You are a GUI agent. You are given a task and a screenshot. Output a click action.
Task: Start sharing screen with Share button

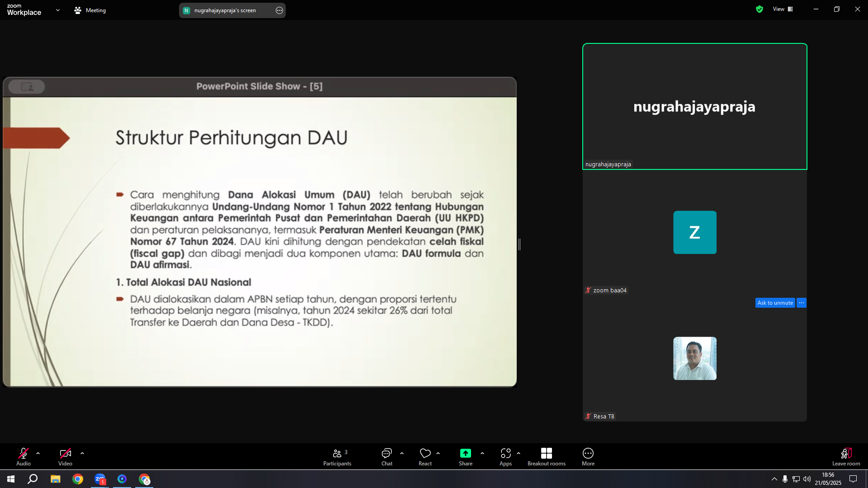tap(466, 456)
